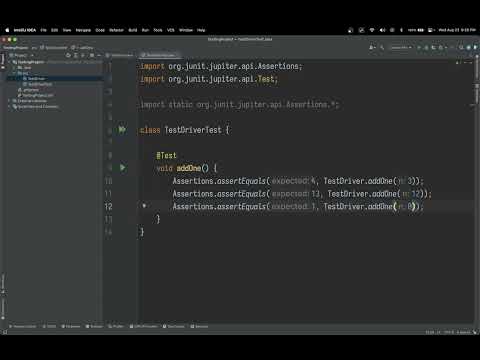Expand the External Libraries node
This screenshot has height=360, width=480.
pyautogui.click(x=9, y=101)
